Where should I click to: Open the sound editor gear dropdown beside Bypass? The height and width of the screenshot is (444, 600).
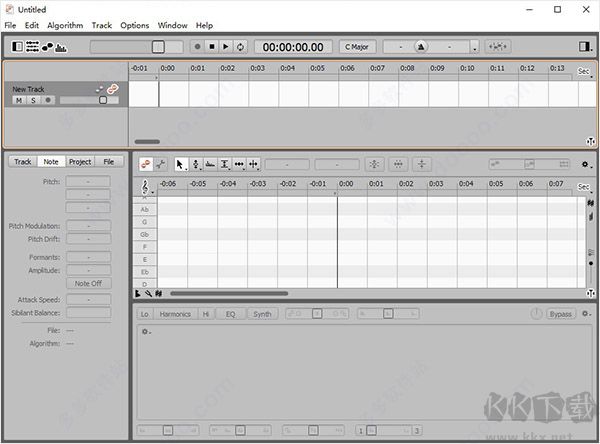586,314
